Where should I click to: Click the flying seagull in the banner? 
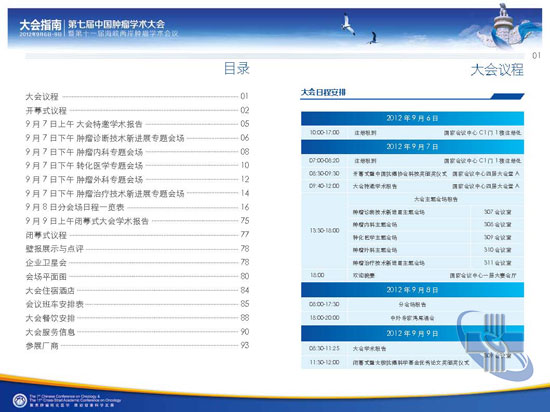(x=348, y=24)
